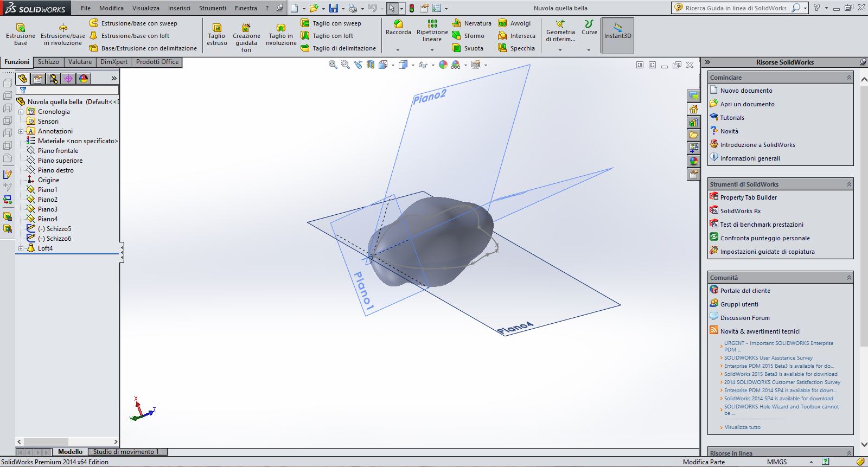Click the SolidWorks help search field
This screenshot has height=467, width=868.
tap(735, 8)
